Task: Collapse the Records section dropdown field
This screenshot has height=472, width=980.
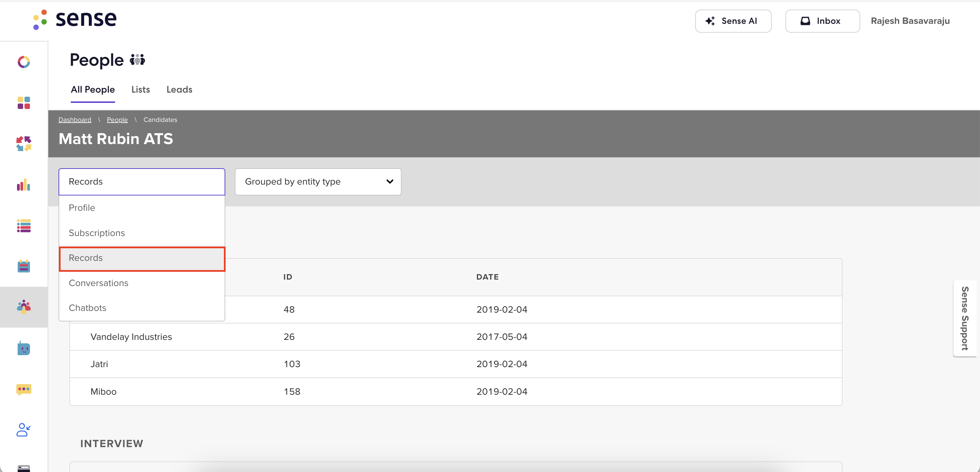Action: coord(142,182)
